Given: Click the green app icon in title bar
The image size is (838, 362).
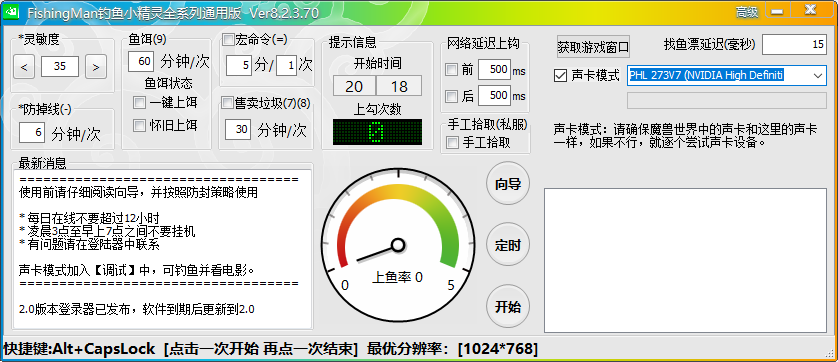Looking at the screenshot, I should (x=12, y=11).
